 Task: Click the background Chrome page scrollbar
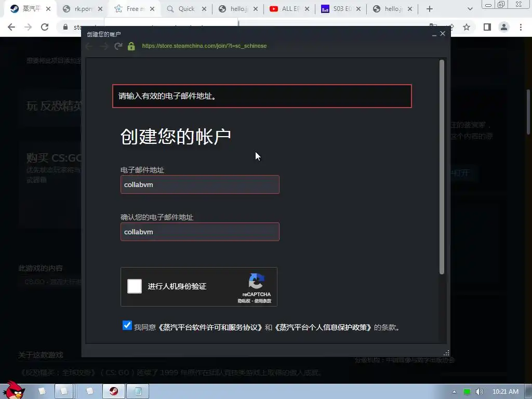click(x=528, y=112)
